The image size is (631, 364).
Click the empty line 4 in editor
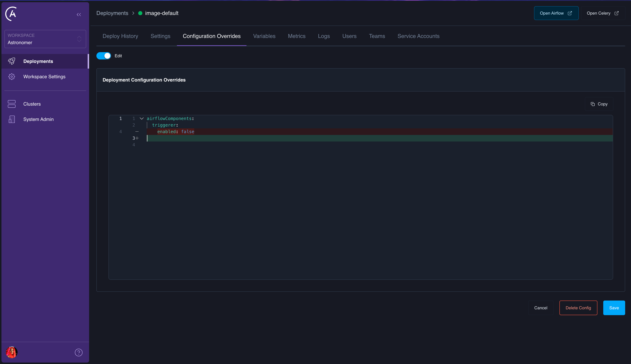click(x=380, y=145)
